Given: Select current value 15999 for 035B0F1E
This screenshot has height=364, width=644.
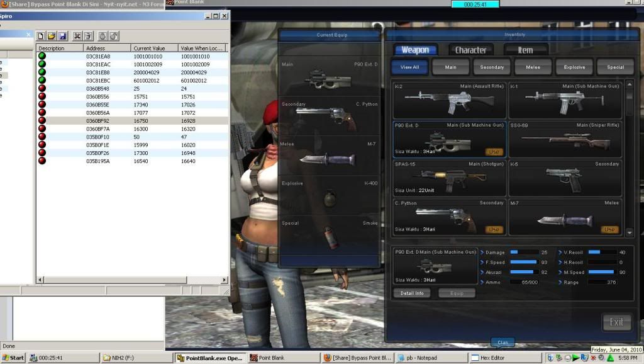Looking at the screenshot, I should tap(140, 145).
